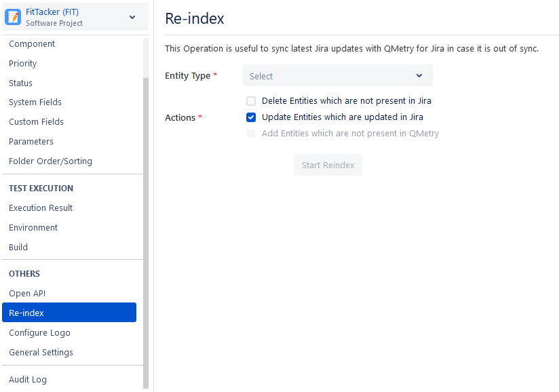Click the 'Update Entities which are updated in Jira' label
The image size is (559, 392).
tap(343, 117)
